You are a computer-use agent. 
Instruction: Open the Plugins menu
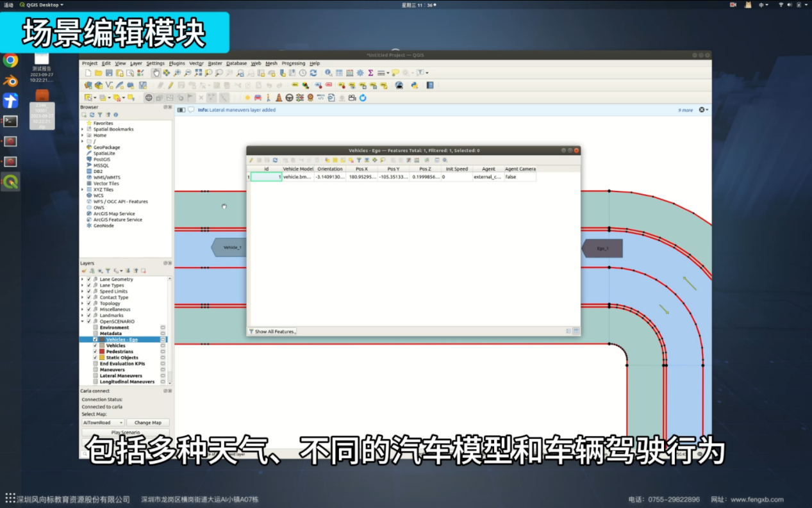[x=177, y=63]
